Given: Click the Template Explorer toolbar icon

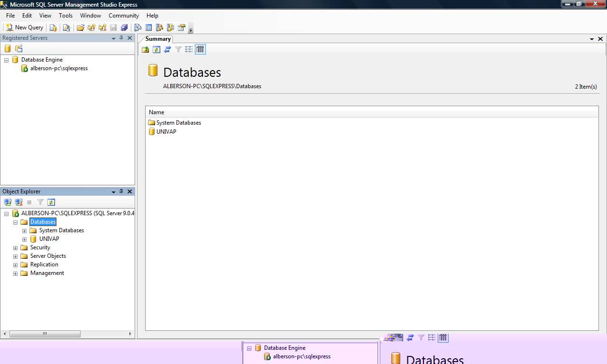Looking at the screenshot, I should click(171, 27).
